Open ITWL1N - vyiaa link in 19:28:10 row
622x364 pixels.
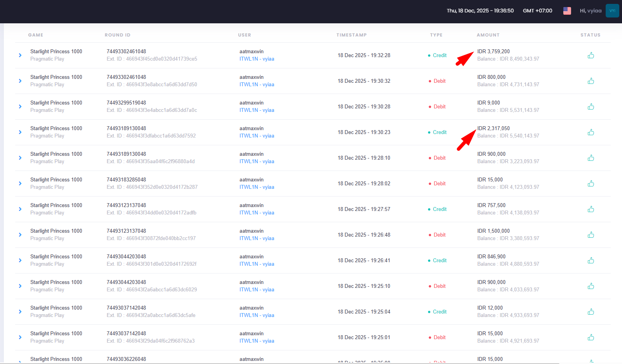[x=257, y=162]
